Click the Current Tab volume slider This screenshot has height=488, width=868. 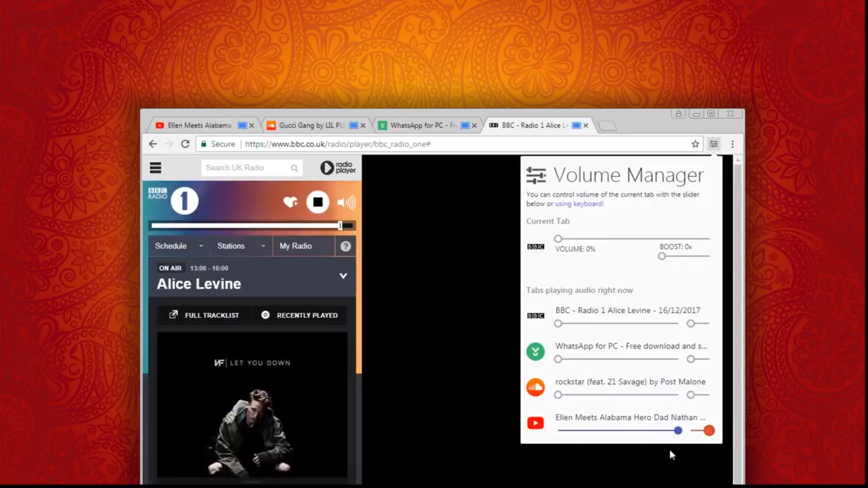[x=633, y=239]
